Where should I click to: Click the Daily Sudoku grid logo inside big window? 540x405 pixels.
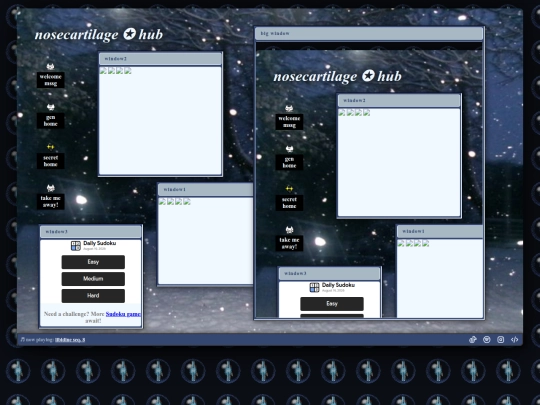(x=314, y=287)
